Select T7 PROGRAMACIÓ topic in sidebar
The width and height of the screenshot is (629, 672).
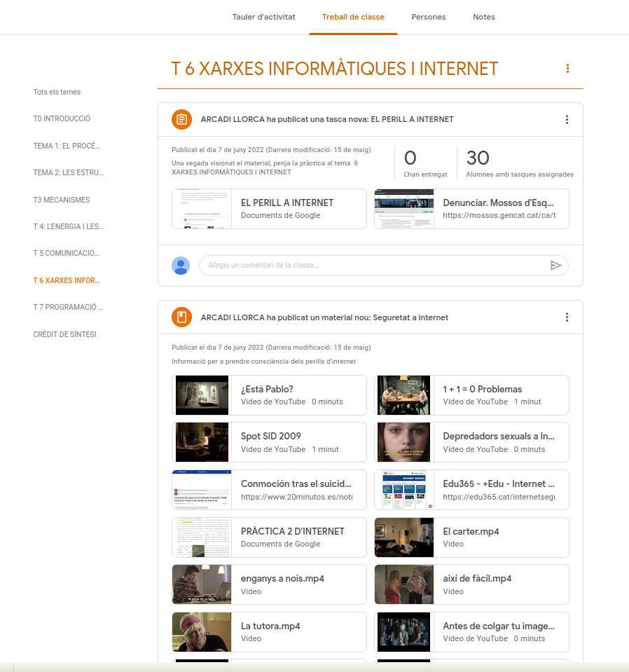(x=68, y=308)
